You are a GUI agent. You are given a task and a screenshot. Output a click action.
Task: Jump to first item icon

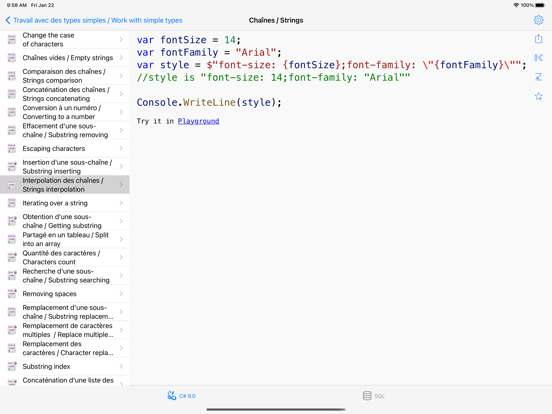[538, 57]
